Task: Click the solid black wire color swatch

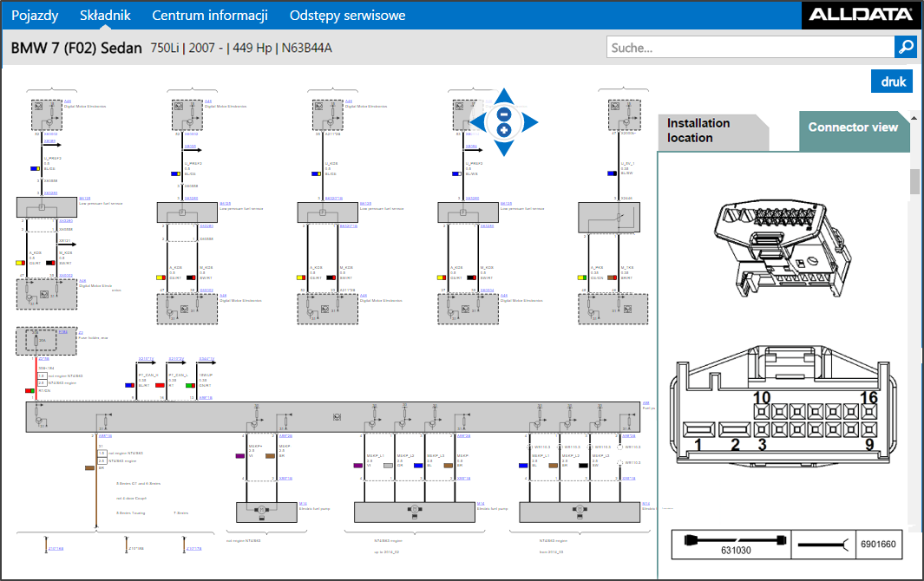Action: (x=583, y=466)
